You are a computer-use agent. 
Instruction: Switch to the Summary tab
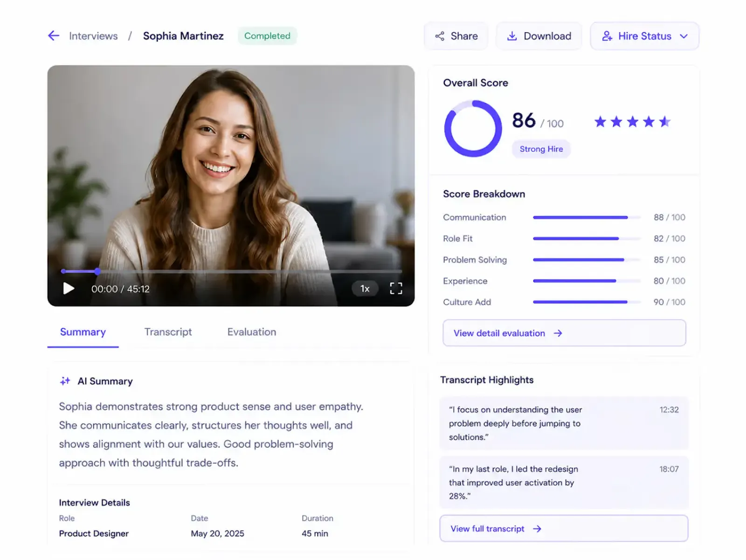[83, 332]
